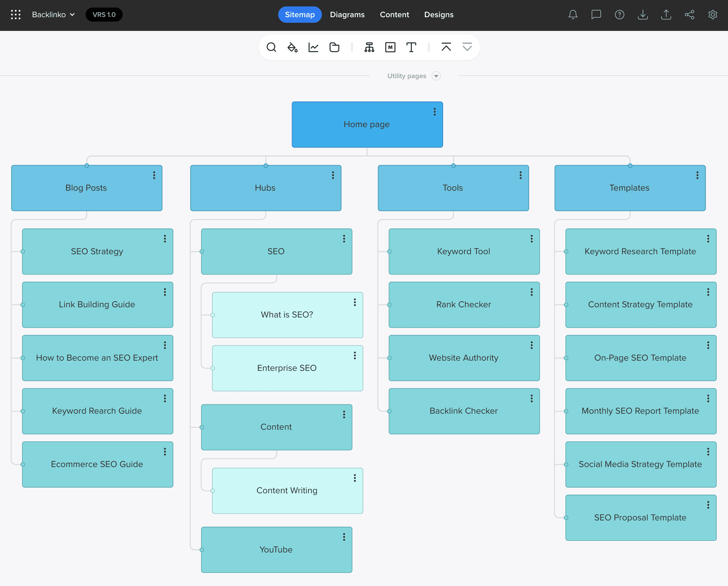Open SEO Proposal Template options menu

tap(708, 505)
